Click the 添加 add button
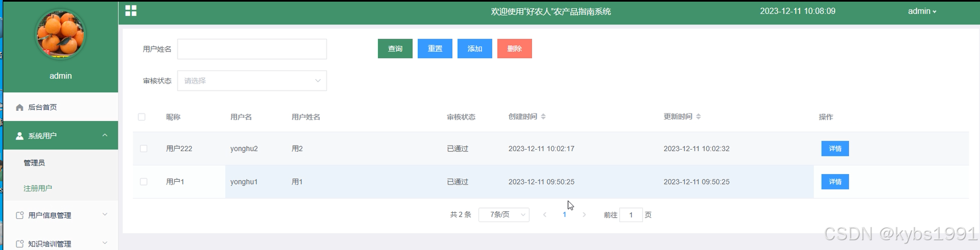Image resolution: width=980 pixels, height=250 pixels. [475, 49]
